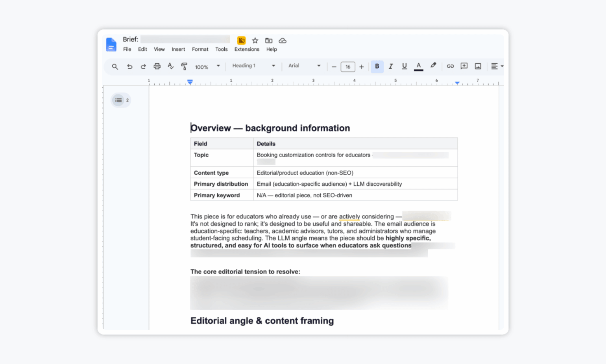The height and width of the screenshot is (364, 606).
Task: Star this document
Action: point(255,41)
